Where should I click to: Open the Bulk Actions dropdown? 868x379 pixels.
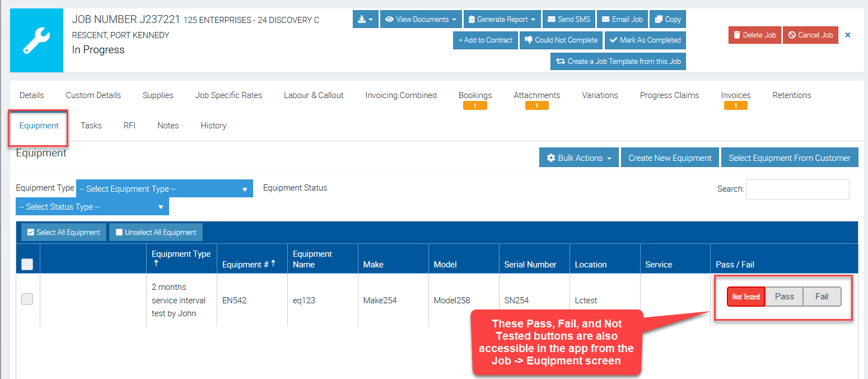579,158
